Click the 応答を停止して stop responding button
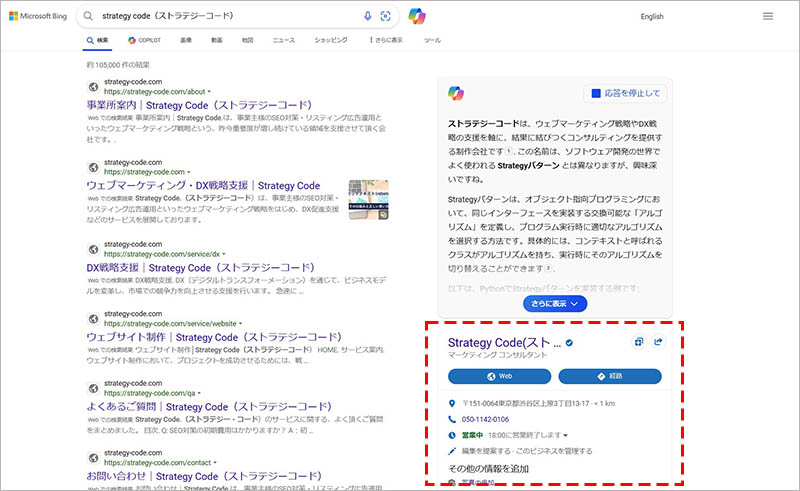 [626, 93]
